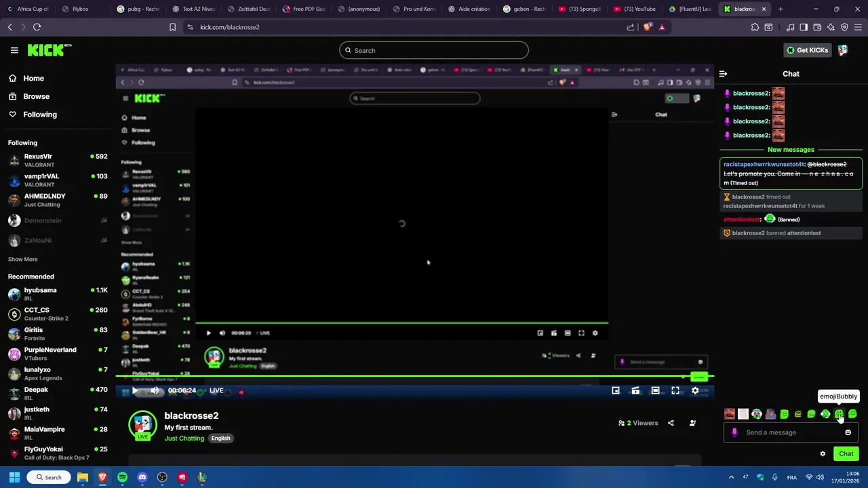
Task: Click the purple microphone identity badge in message box
Action: pos(734,432)
